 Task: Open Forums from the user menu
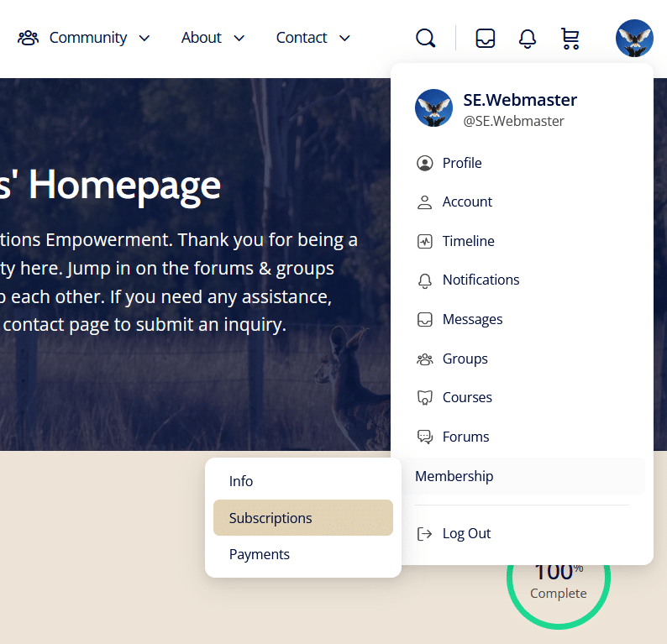465,437
